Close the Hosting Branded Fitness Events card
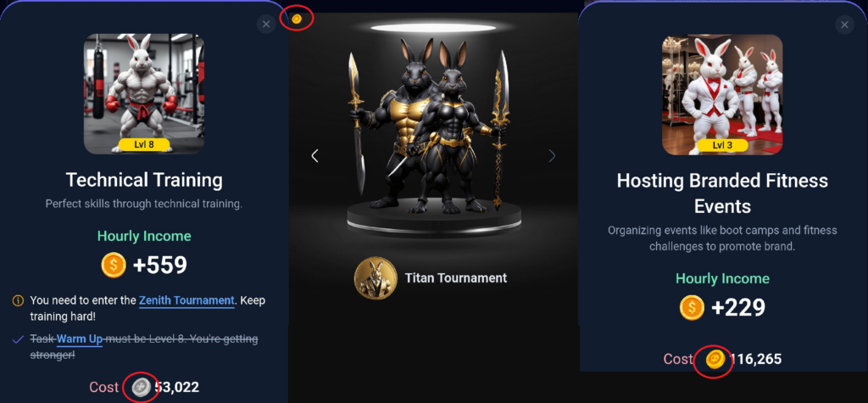The height and width of the screenshot is (403, 868). click(x=844, y=25)
